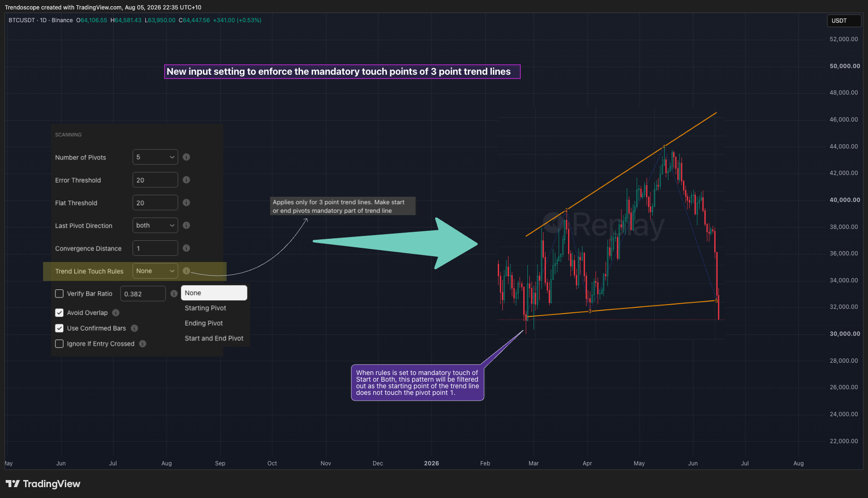The image size is (868, 498).
Task: Uncheck Use Confirmed Bars checkbox
Action: point(59,328)
